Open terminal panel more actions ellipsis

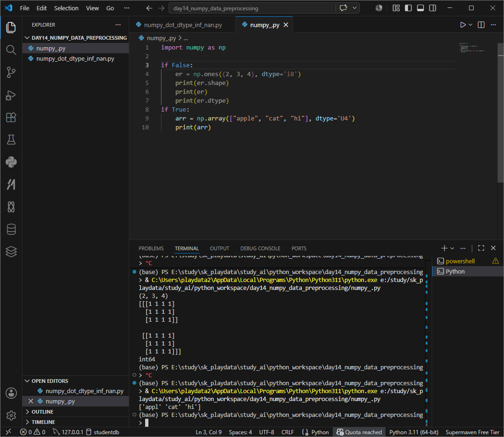[x=463, y=248]
